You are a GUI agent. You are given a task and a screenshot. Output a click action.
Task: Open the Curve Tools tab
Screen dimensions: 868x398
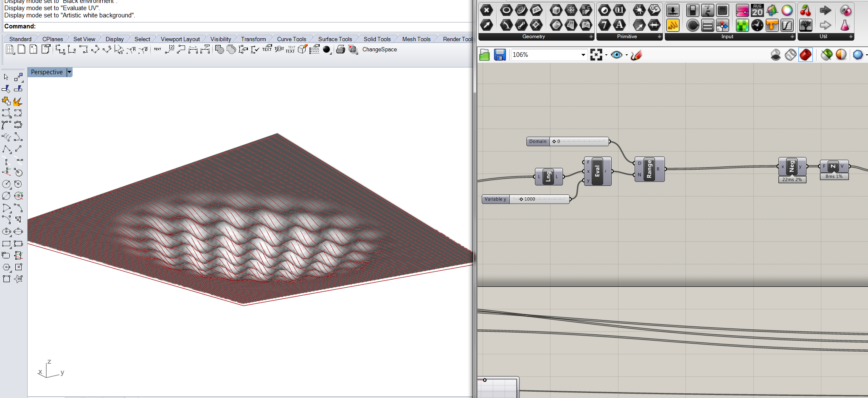[292, 39]
